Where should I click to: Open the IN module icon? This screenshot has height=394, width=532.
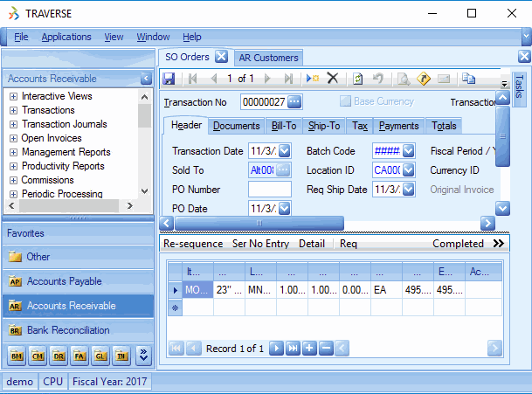(x=121, y=356)
